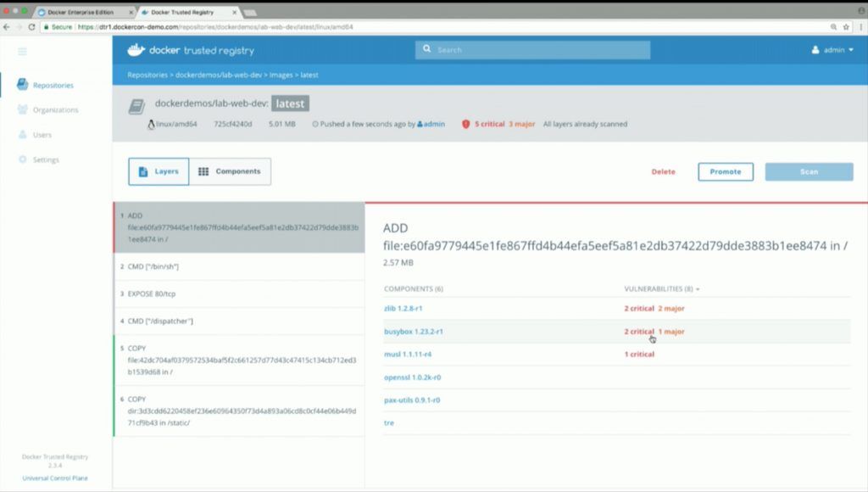Click the "latest" tag badge
The width and height of the screenshot is (868, 492).
290,103
